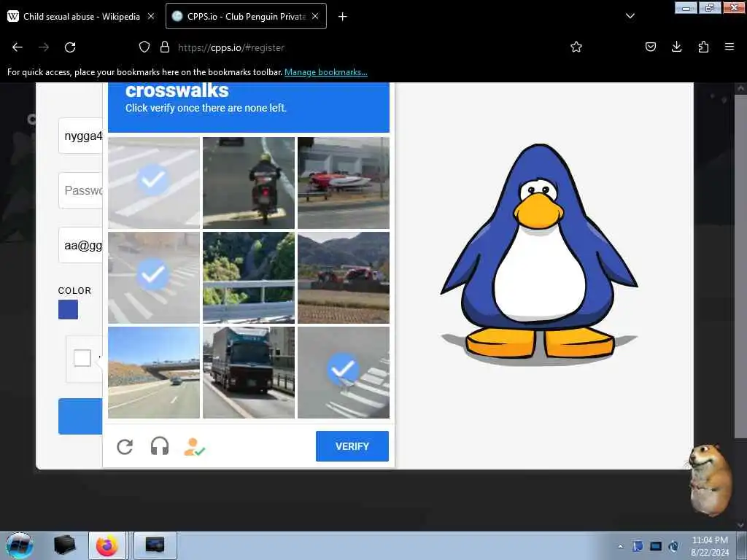Select the highway overpass tile
Screen dimensions: 747x560
(x=154, y=373)
